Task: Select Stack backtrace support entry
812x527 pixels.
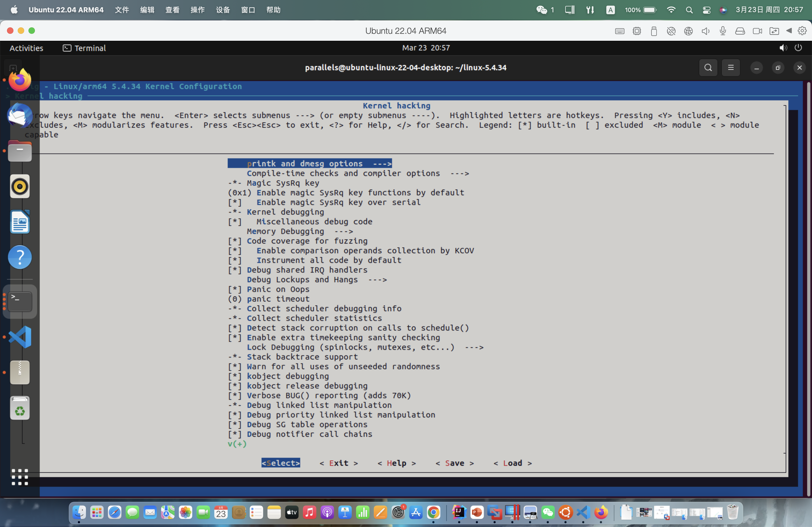Action: click(293, 357)
